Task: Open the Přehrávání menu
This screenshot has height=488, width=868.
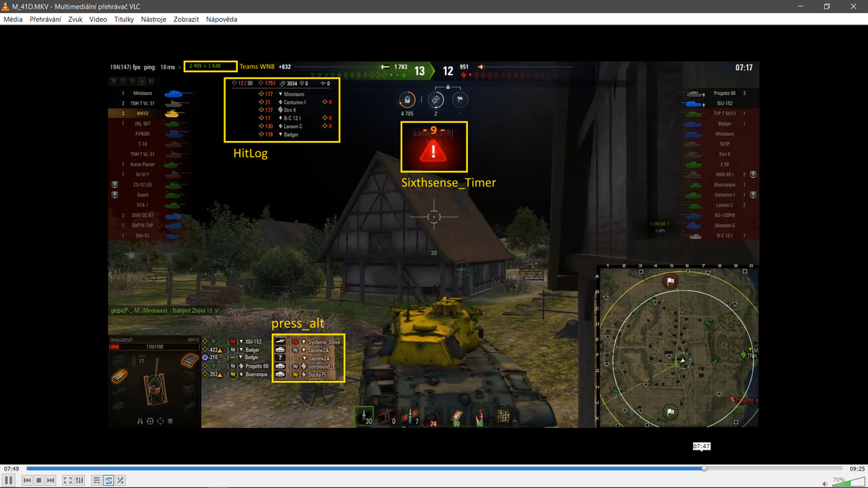Action: 45,20
